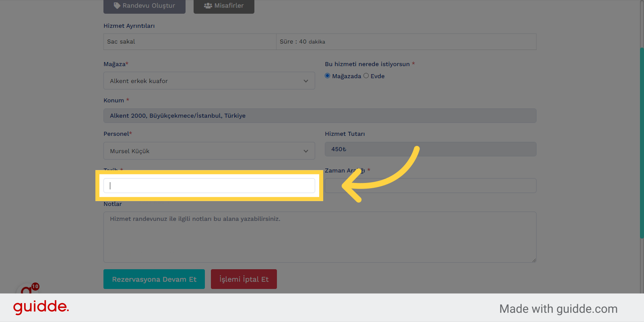The width and height of the screenshot is (644, 322).
Task: Open the Mağaza dropdown Alkent erkek kuafor
Action: [x=209, y=81]
